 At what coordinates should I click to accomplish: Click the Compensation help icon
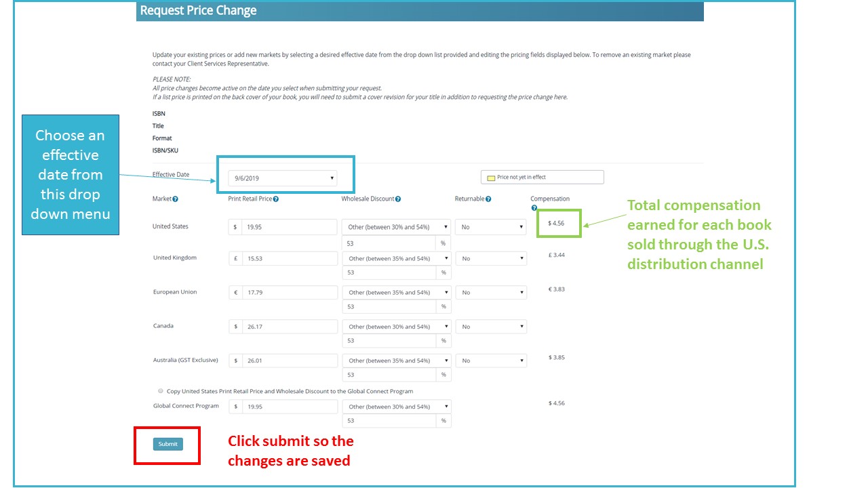tap(534, 208)
